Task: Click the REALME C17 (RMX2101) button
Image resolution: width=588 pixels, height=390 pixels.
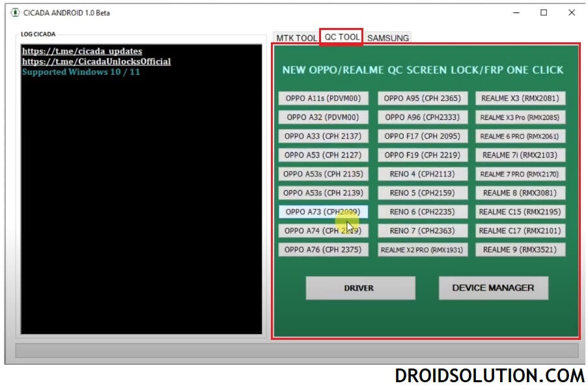Action: (x=520, y=230)
